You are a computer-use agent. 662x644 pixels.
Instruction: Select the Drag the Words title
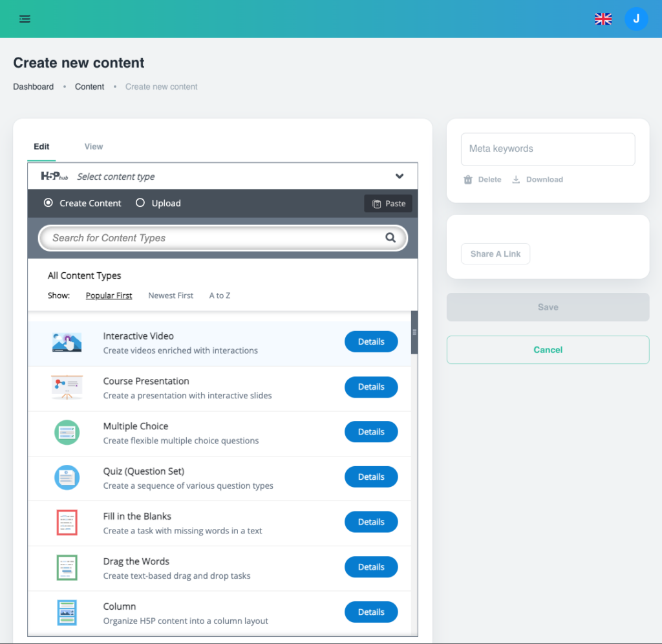coord(136,561)
